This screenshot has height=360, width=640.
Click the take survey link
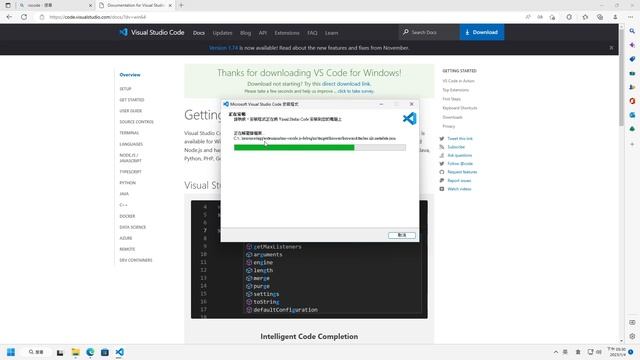(x=356, y=91)
